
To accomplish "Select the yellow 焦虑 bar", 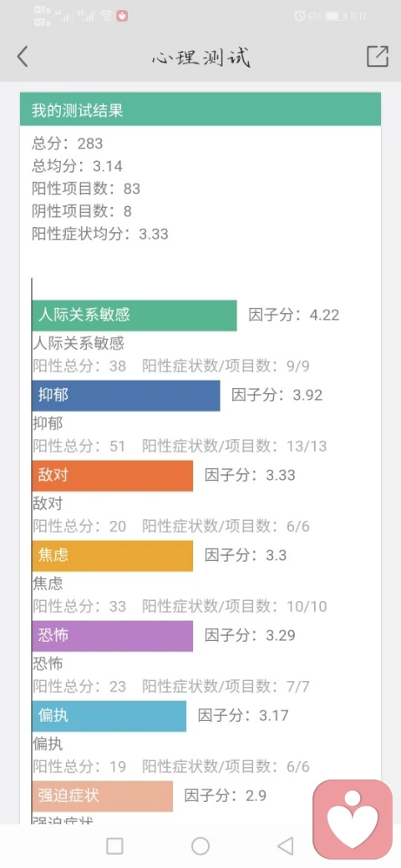I will (113, 556).
